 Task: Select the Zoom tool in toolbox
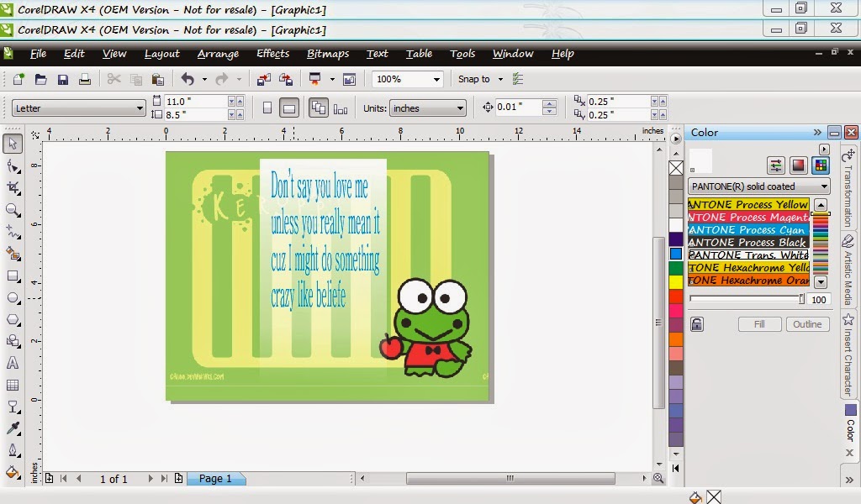13,210
